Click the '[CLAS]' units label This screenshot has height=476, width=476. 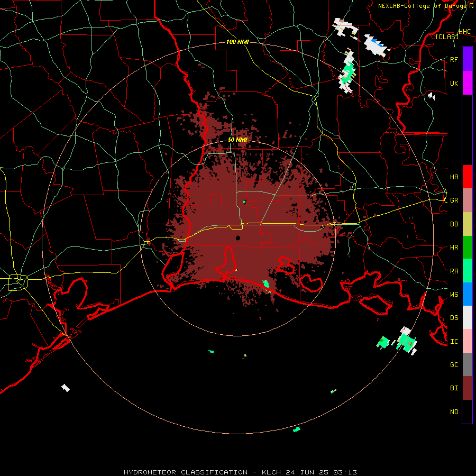click(x=447, y=37)
